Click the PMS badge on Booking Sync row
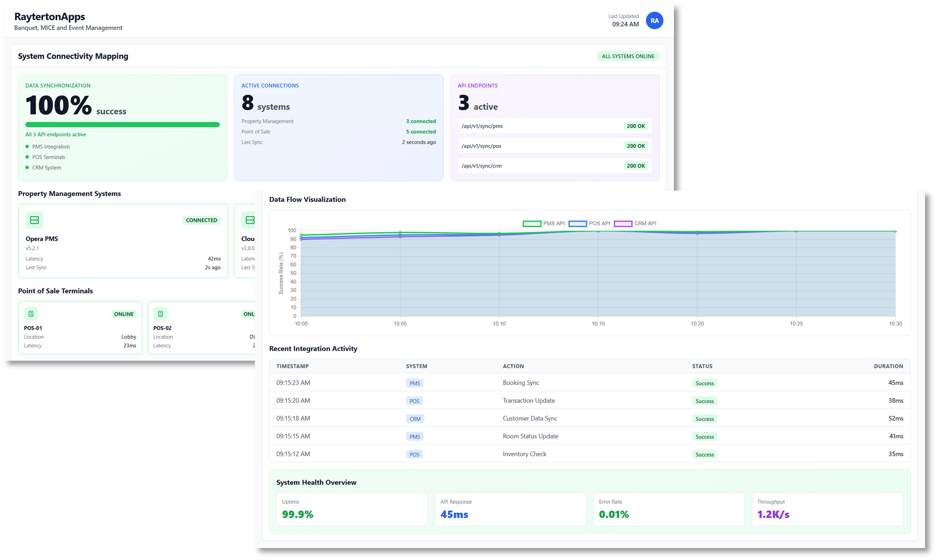Image resolution: width=937 pixels, height=560 pixels. pos(415,383)
